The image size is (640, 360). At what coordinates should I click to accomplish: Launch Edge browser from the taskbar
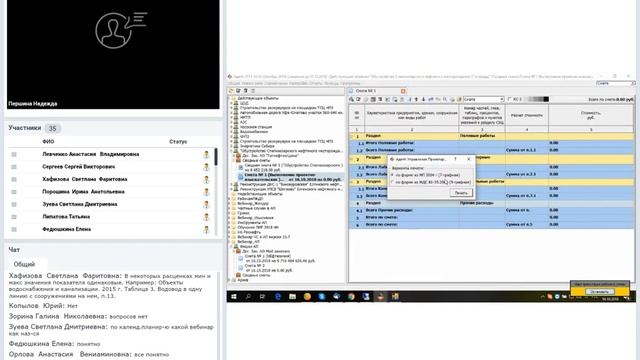[278, 297]
